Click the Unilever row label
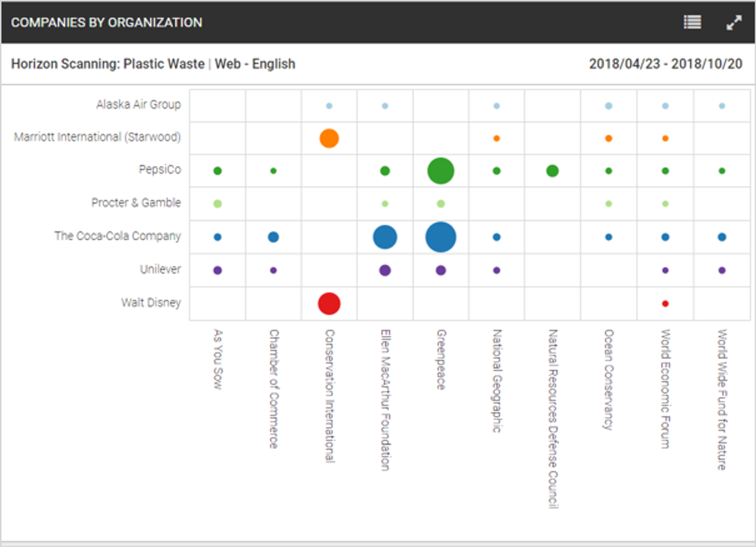 161,269
